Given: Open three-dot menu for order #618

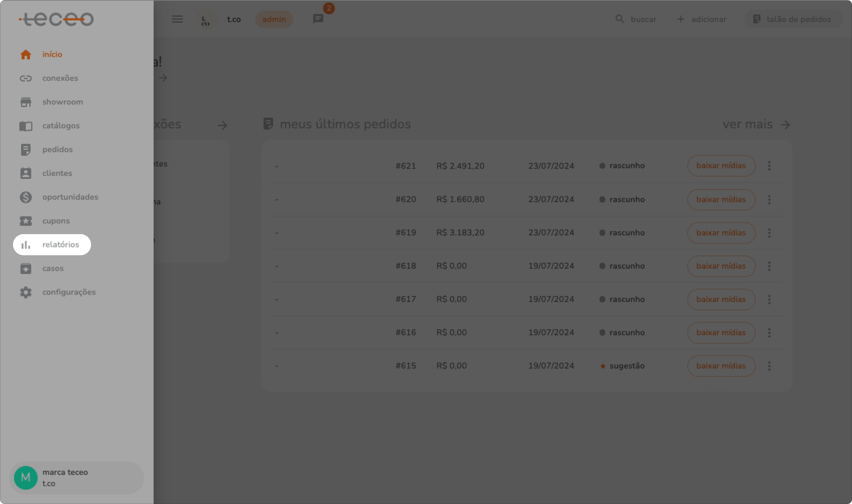Looking at the screenshot, I should point(769,266).
